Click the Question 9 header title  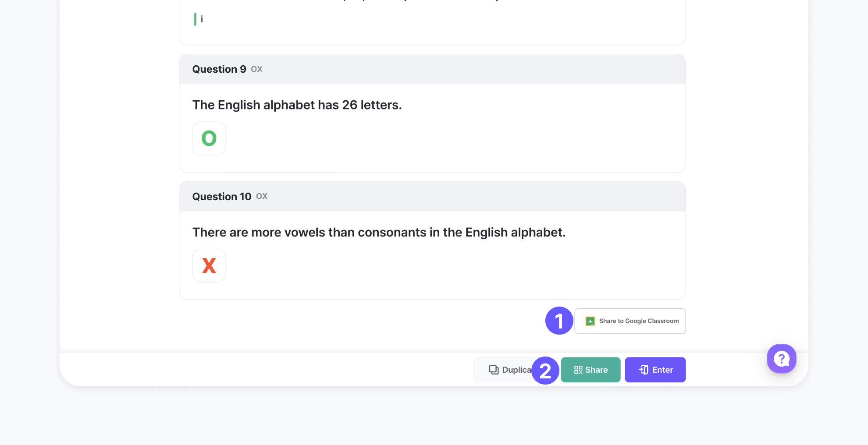point(219,69)
